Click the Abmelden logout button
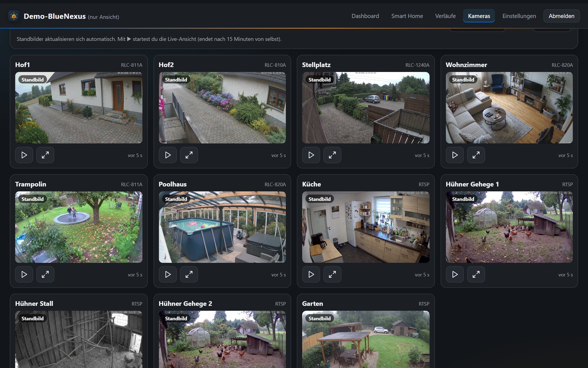 (x=562, y=16)
